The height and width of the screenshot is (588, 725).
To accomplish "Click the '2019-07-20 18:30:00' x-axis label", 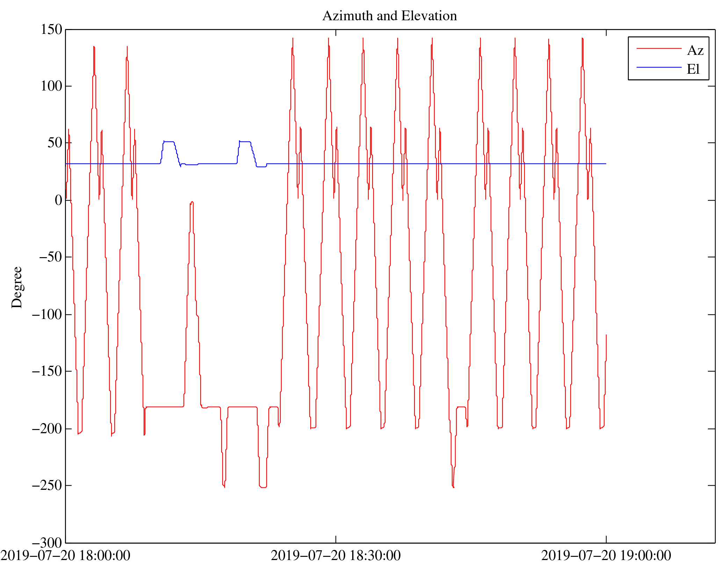I will (x=335, y=556).
